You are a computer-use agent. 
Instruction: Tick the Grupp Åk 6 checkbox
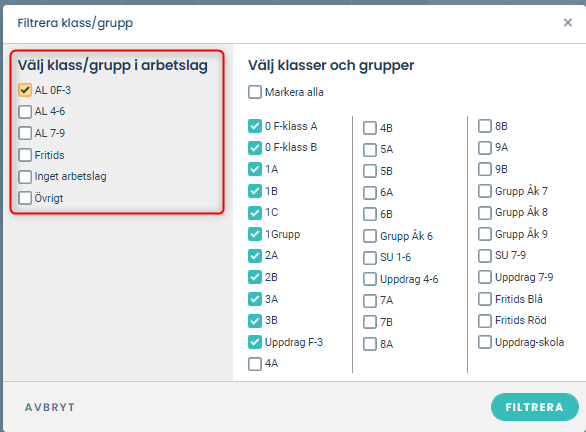point(370,236)
